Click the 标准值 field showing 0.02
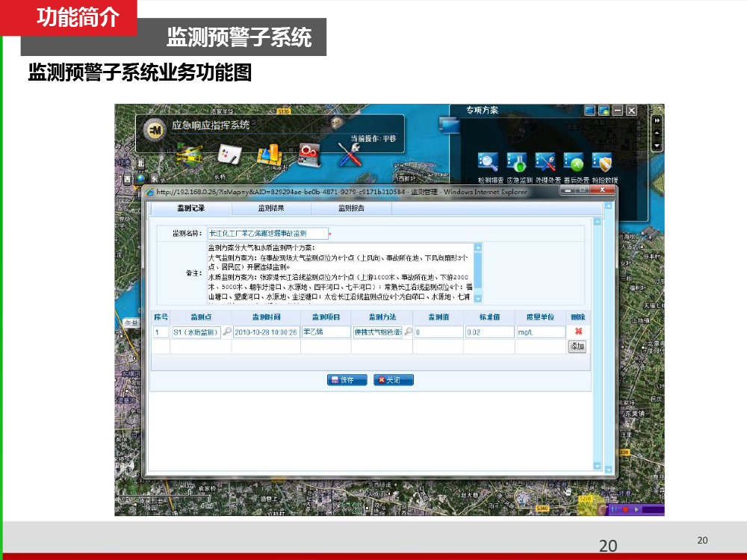The image size is (747, 560). coord(489,332)
